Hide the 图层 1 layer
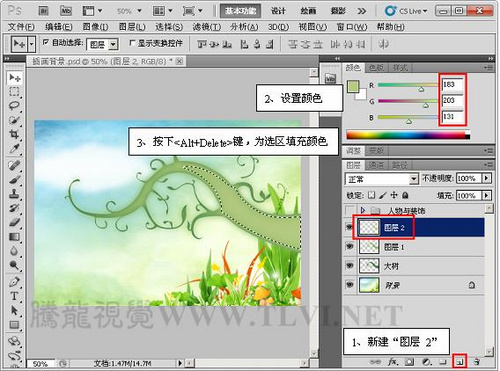500x371 pixels. pyautogui.click(x=349, y=247)
